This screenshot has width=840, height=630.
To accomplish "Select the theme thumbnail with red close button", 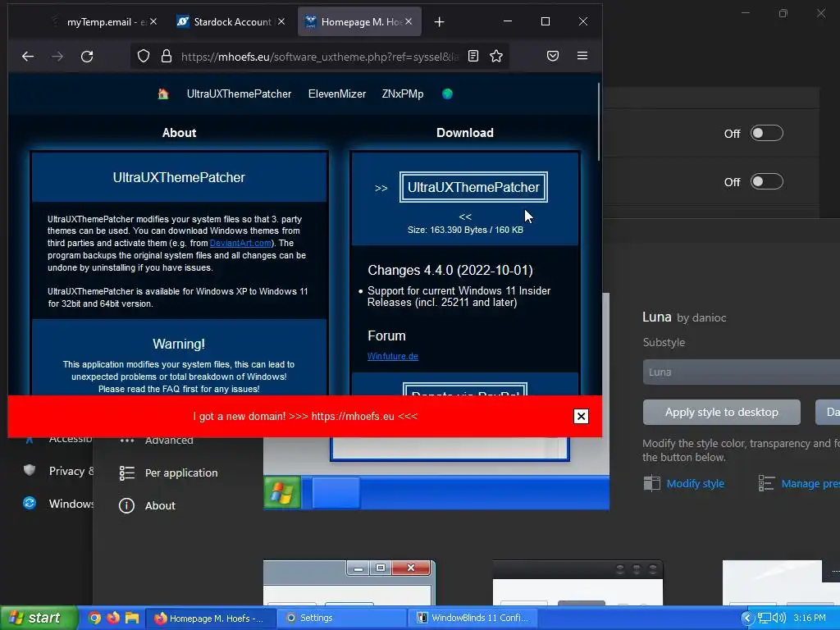I will pos(349,583).
